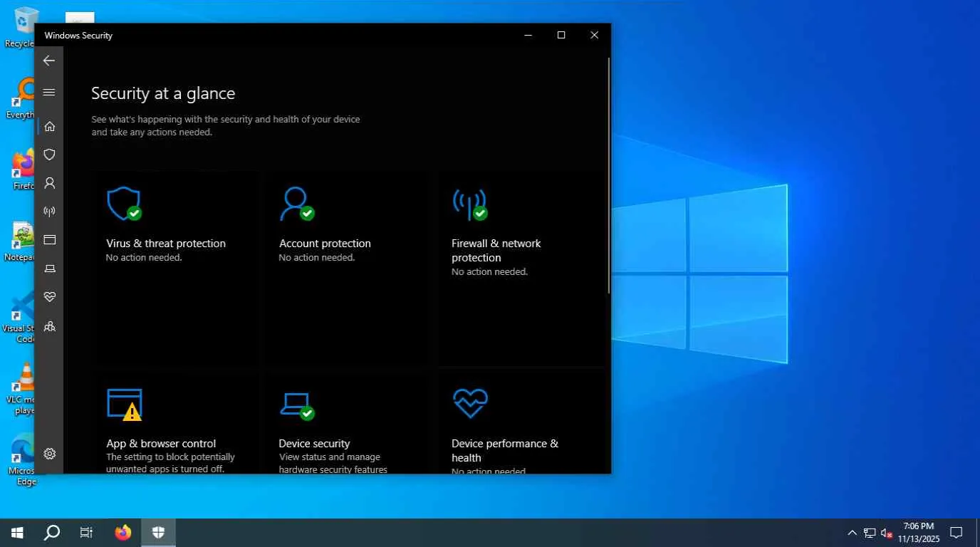Open Firewall & network antenna icon in sidebar

49,212
